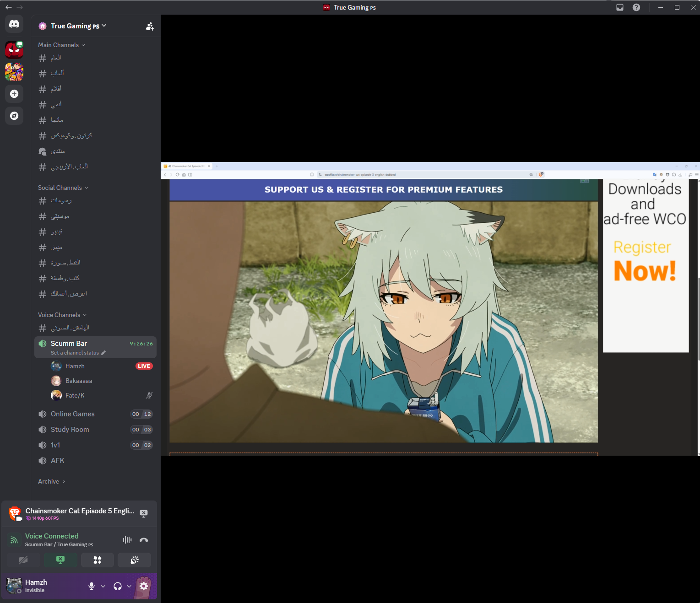Screen dimensions: 700x603
Task: Disconnect from voice with the hang-up icon
Action: pyautogui.click(x=144, y=540)
